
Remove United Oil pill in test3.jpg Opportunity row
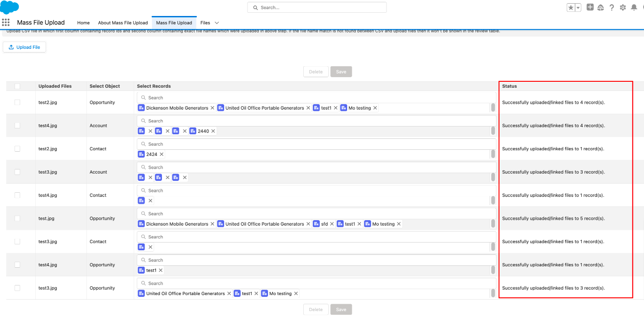229,294
